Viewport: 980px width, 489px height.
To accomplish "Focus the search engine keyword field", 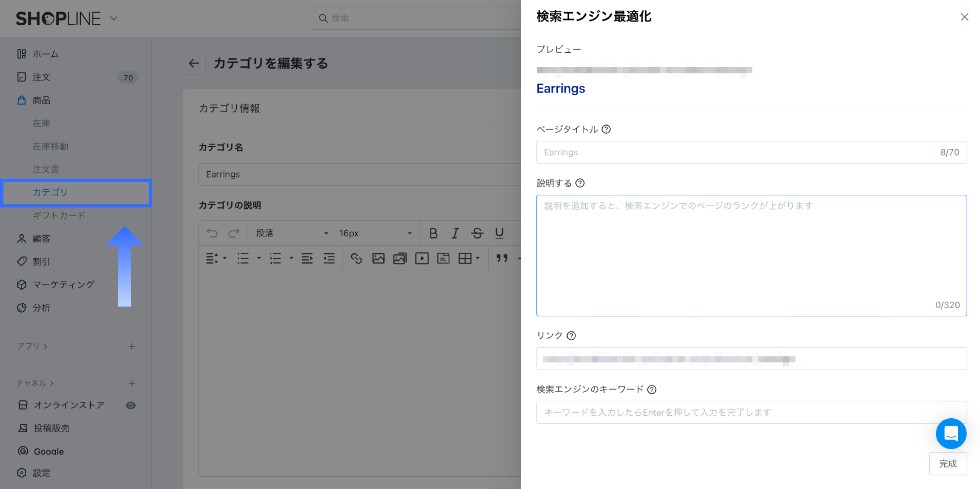I will 751,412.
